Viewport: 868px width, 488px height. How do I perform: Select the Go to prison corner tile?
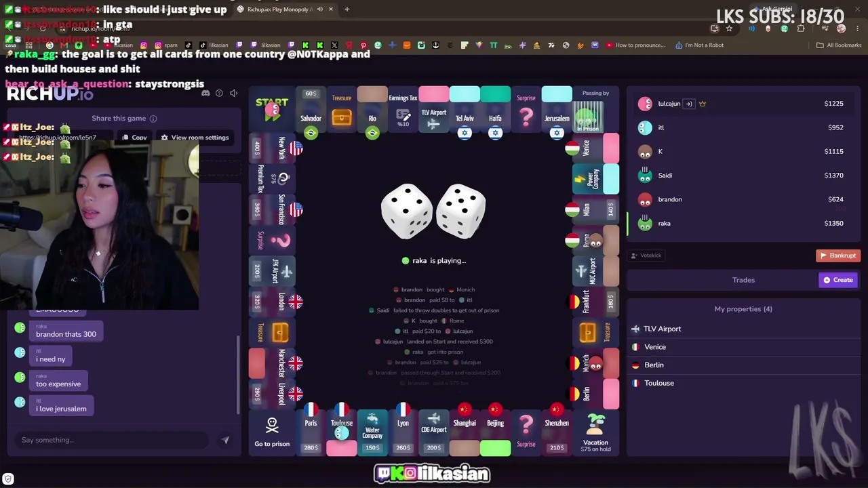click(x=272, y=434)
